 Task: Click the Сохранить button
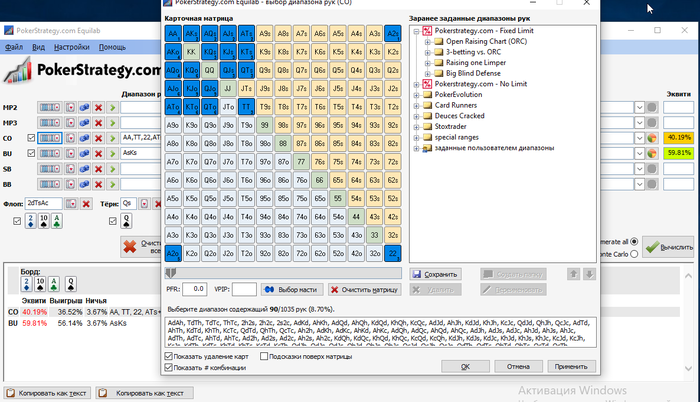pyautogui.click(x=435, y=274)
